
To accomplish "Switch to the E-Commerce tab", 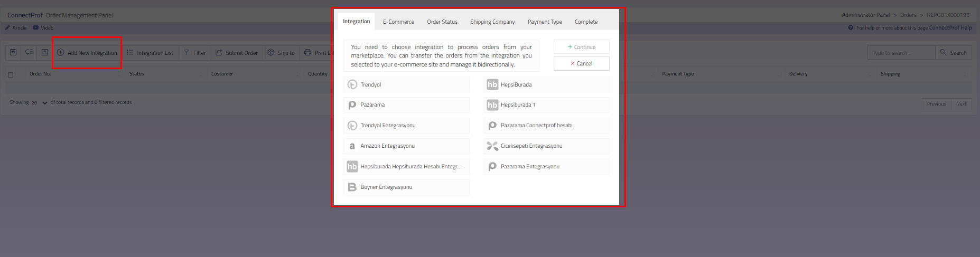I will pos(398,22).
